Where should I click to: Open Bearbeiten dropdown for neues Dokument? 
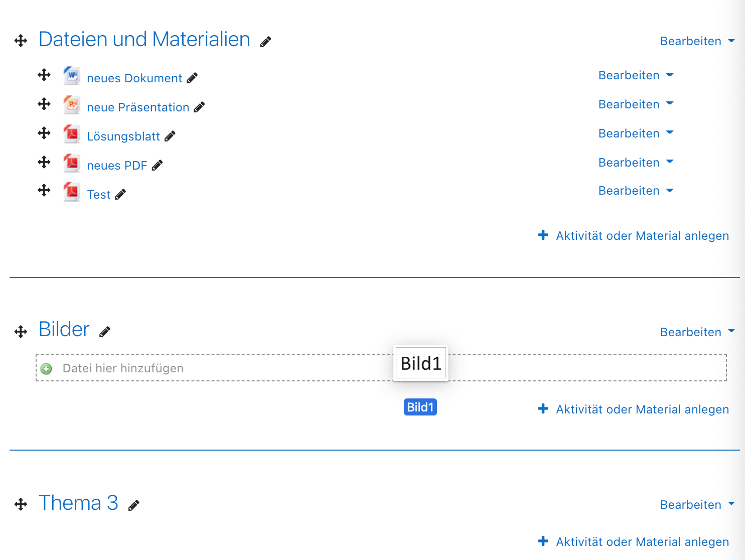pos(636,75)
